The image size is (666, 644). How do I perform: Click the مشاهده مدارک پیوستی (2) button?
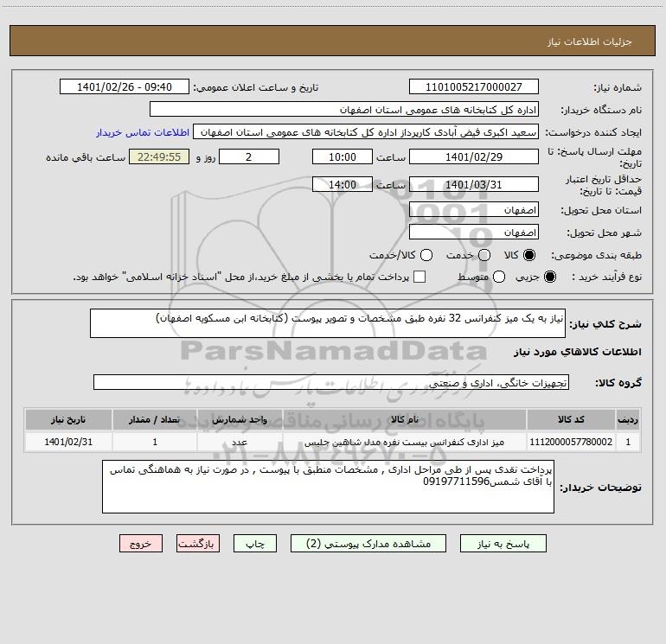click(368, 544)
